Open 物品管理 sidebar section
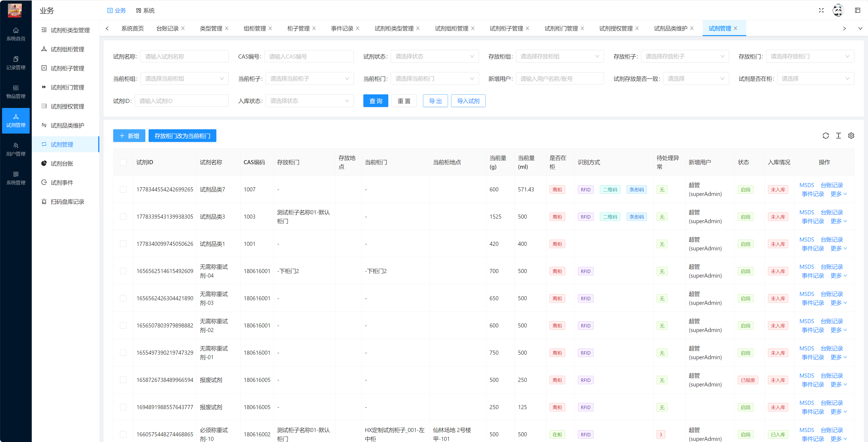The width and height of the screenshot is (868, 442). click(x=16, y=92)
